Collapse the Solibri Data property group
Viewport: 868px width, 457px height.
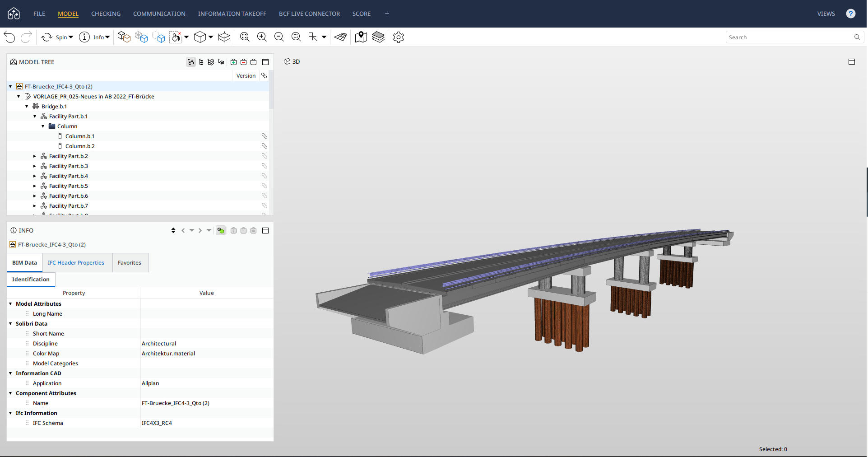pos(10,324)
